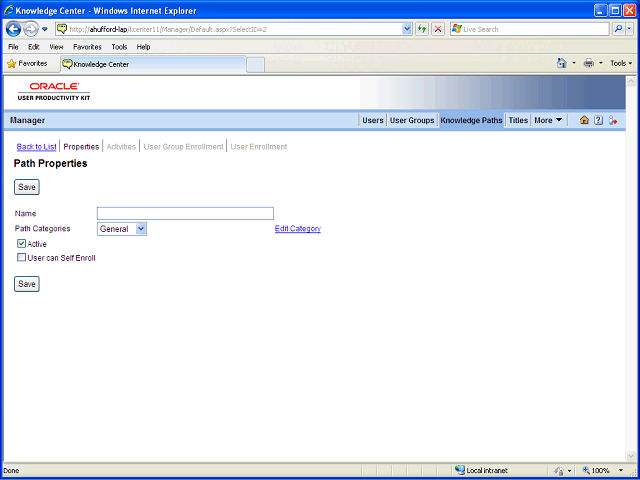Open the Path Categories General dropdown

[122, 229]
